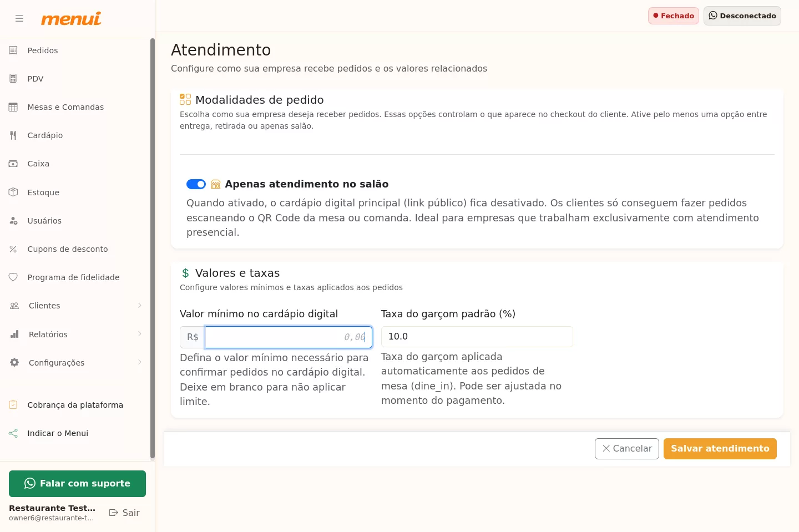Click the Modalidades de pedido grid icon
The height and width of the screenshot is (532, 799).
click(185, 99)
